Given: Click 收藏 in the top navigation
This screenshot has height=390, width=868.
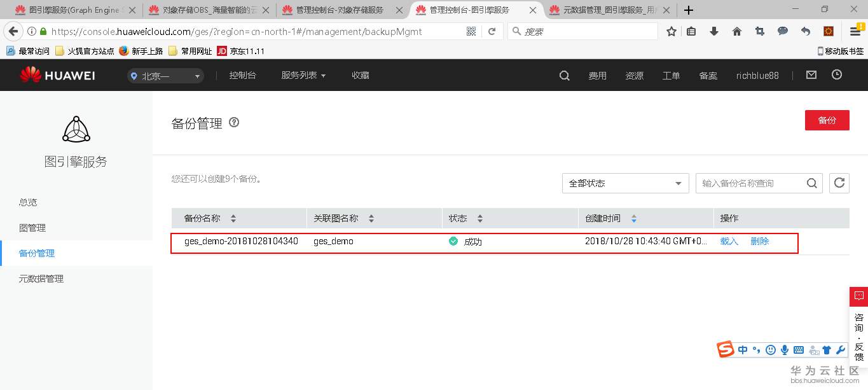Looking at the screenshot, I should [x=361, y=75].
